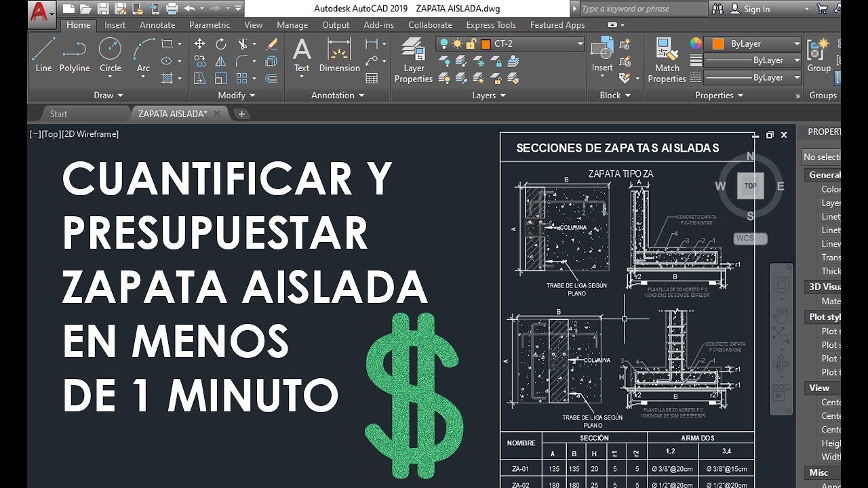The image size is (868, 488).
Task: Click the Open folder icon
Action: tap(85, 9)
